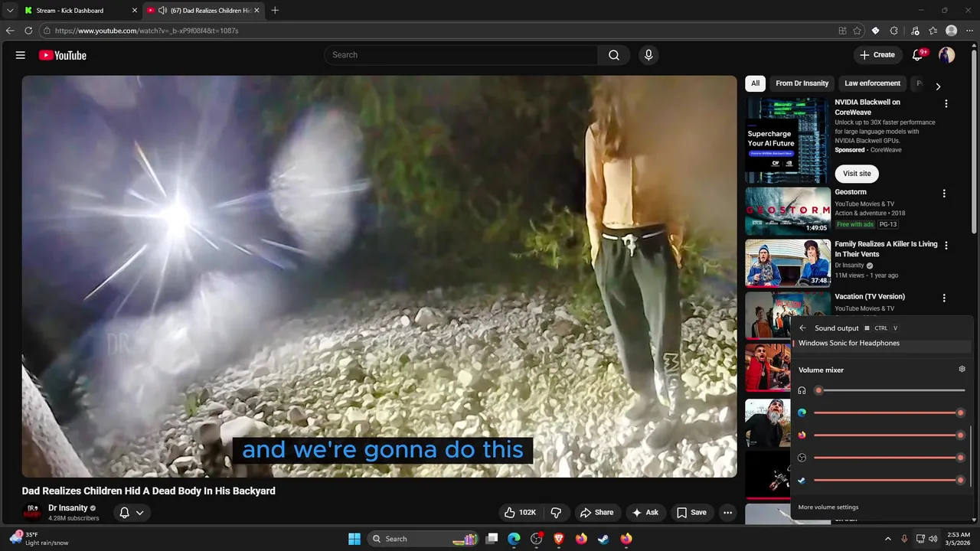This screenshot has height=551, width=980.
Task: Open OBS Studio from taskbar
Action: tap(537, 539)
